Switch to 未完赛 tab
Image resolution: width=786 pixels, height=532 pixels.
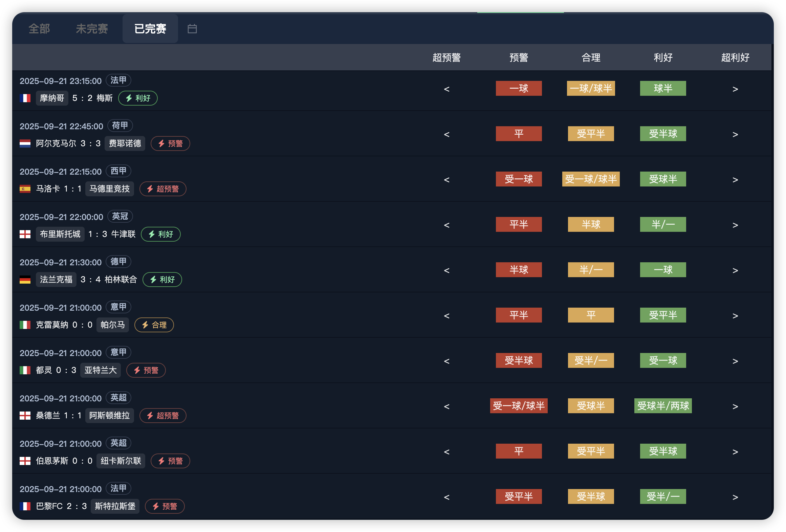click(x=92, y=29)
